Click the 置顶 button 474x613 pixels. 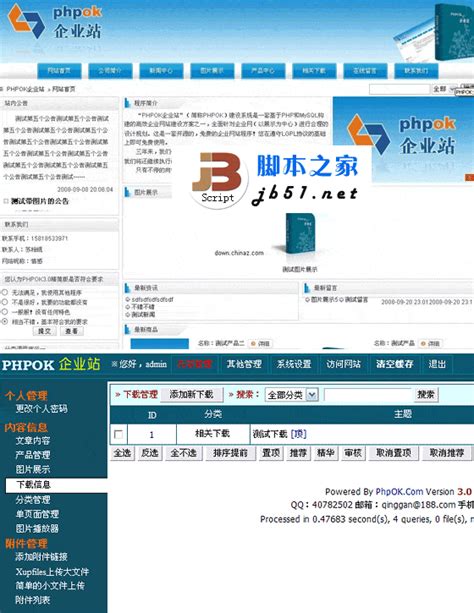(x=271, y=453)
